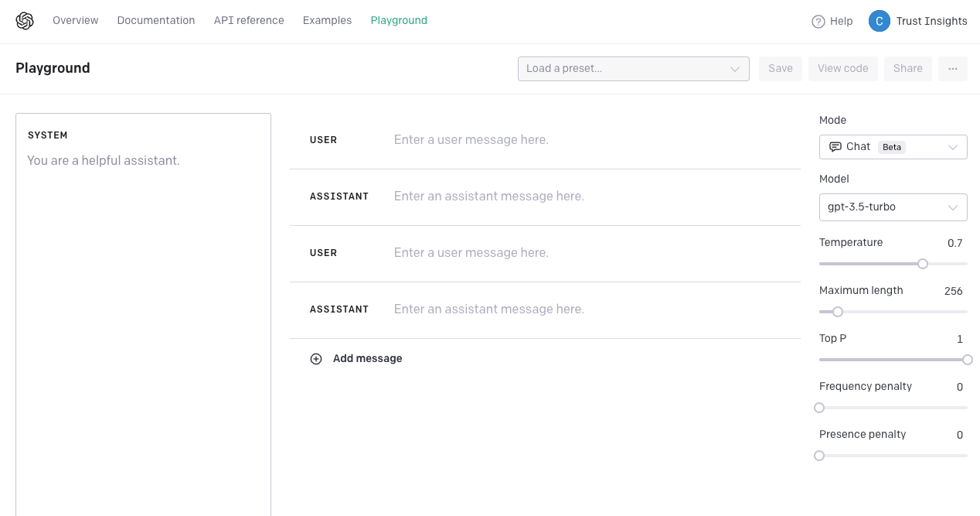Open the Help link

832,22
